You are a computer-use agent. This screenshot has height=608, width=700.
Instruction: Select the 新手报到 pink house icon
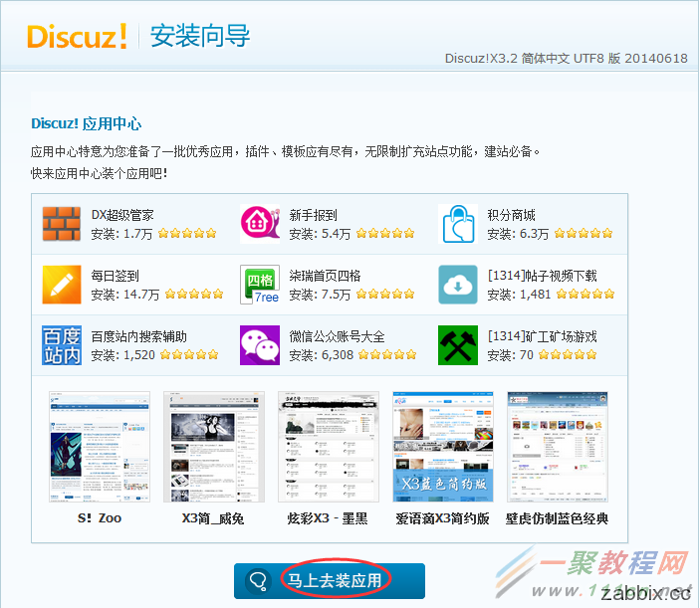tap(260, 224)
